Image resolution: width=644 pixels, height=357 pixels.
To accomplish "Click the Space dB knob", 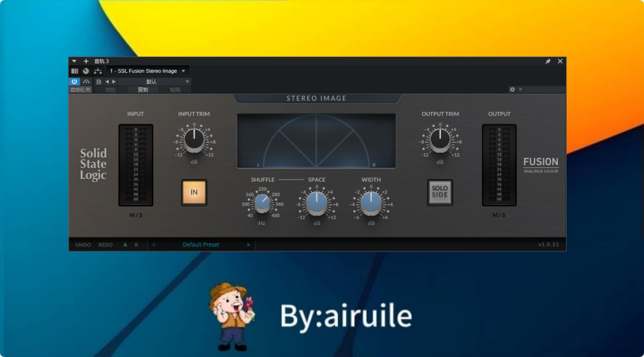I will click(317, 203).
